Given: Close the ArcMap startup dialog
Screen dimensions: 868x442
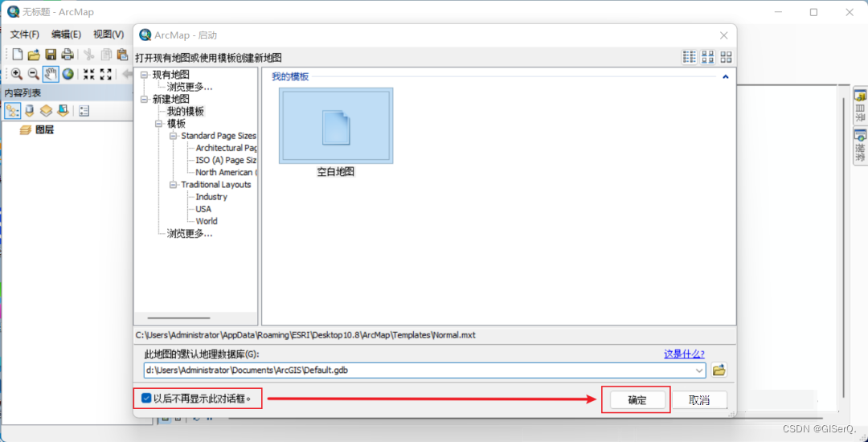Looking at the screenshot, I should (723, 35).
